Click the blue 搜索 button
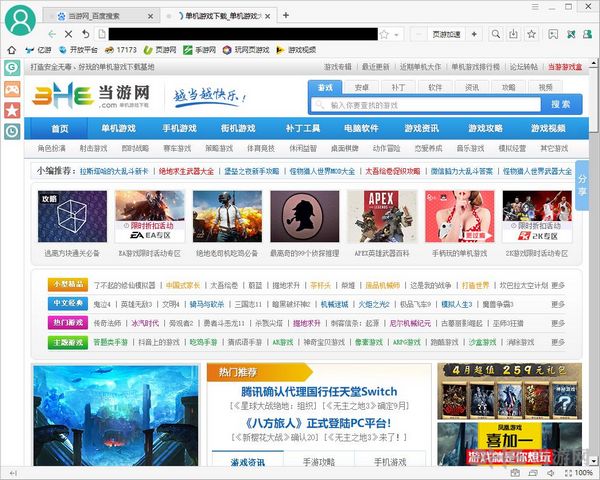 pyautogui.click(x=561, y=104)
